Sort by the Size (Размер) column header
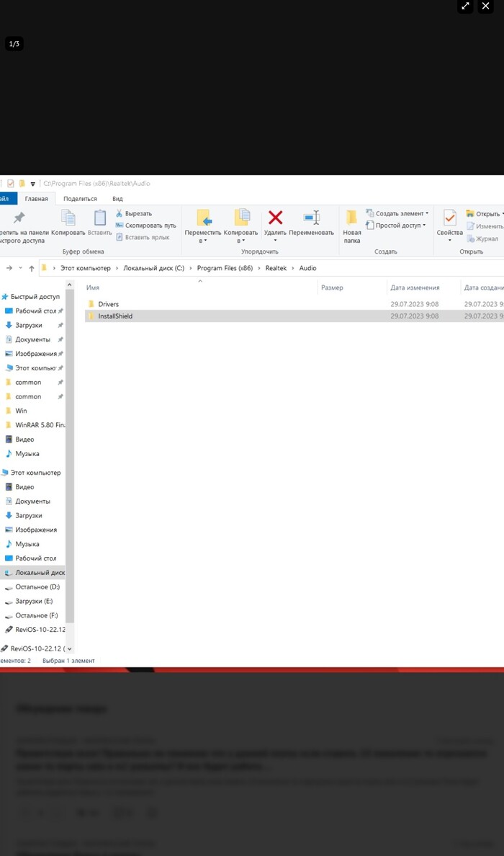This screenshot has height=856, width=504. tap(332, 287)
